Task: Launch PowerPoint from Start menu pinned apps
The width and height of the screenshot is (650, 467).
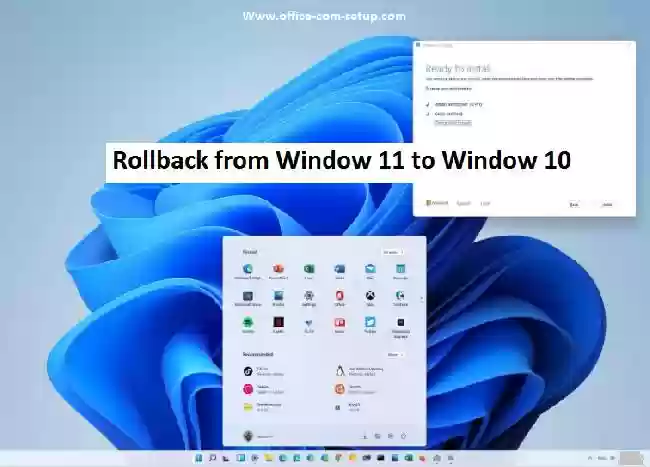Action: pyautogui.click(x=278, y=269)
